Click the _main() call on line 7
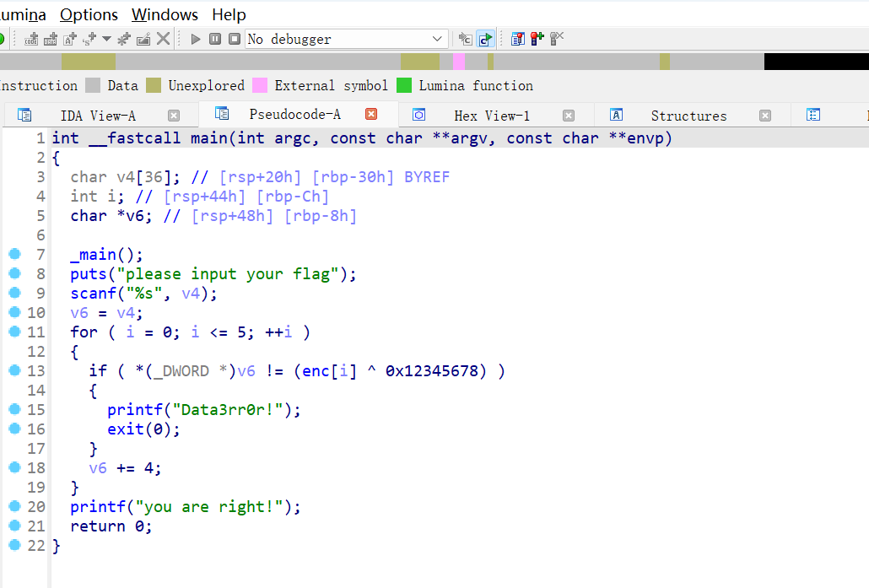 click(x=106, y=255)
